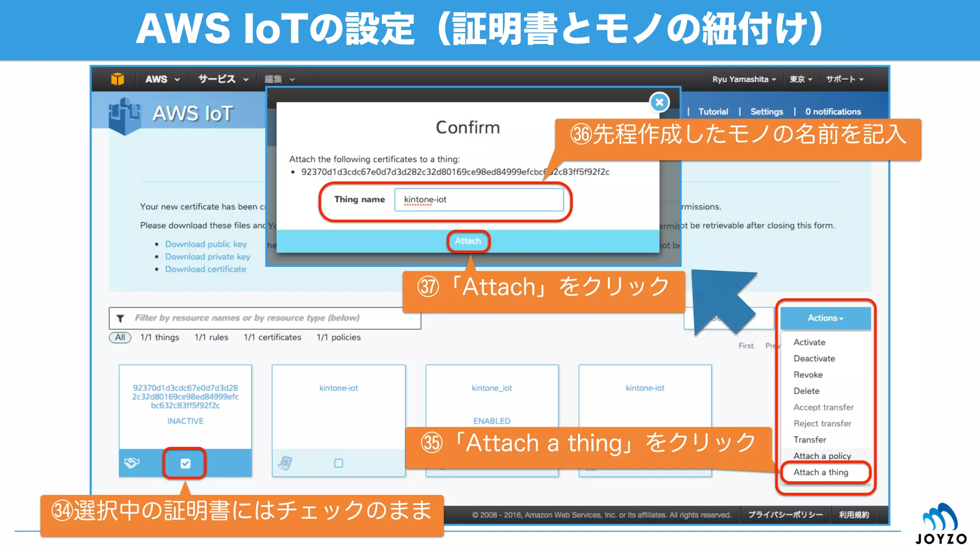The width and height of the screenshot is (980, 551).
Task: Uncheck the selected certificate checkbox
Action: [185, 463]
